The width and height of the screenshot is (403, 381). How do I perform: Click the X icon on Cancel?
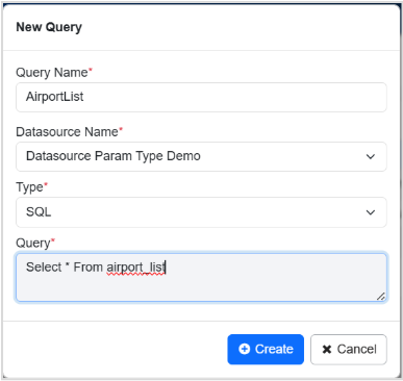point(327,349)
